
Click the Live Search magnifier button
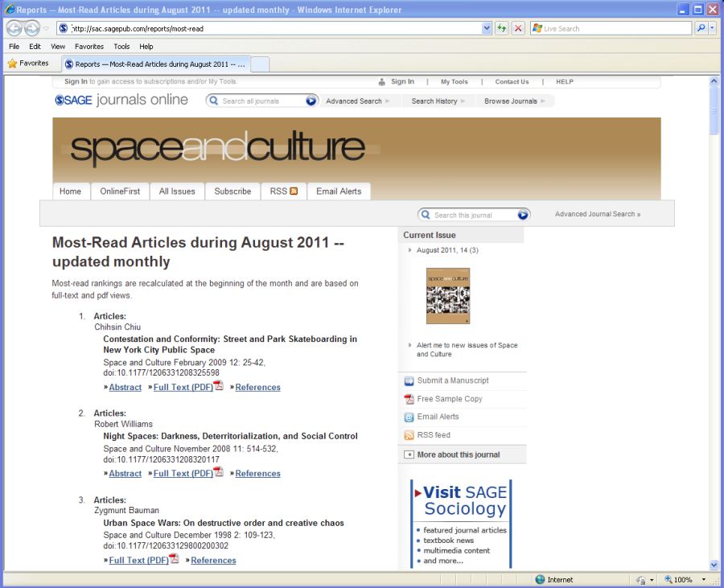(701, 28)
